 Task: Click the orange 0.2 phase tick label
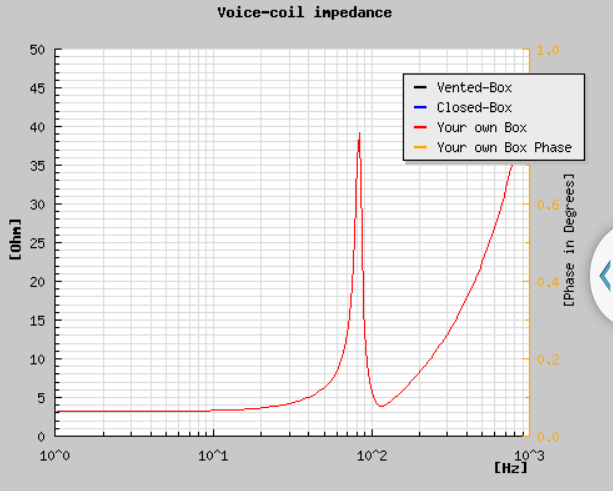(548, 359)
